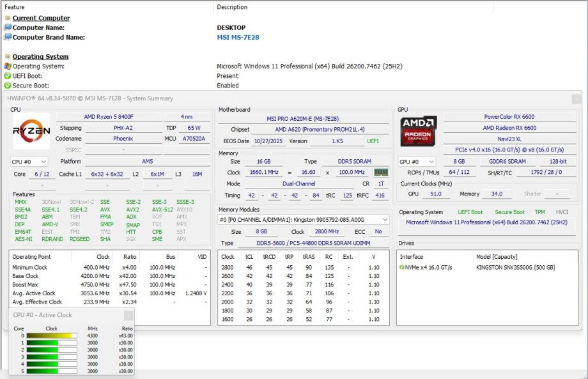This screenshot has width=588, height=379.
Task: Click the 64 / 112 ROPs/TMUs value
Action: 460,172
